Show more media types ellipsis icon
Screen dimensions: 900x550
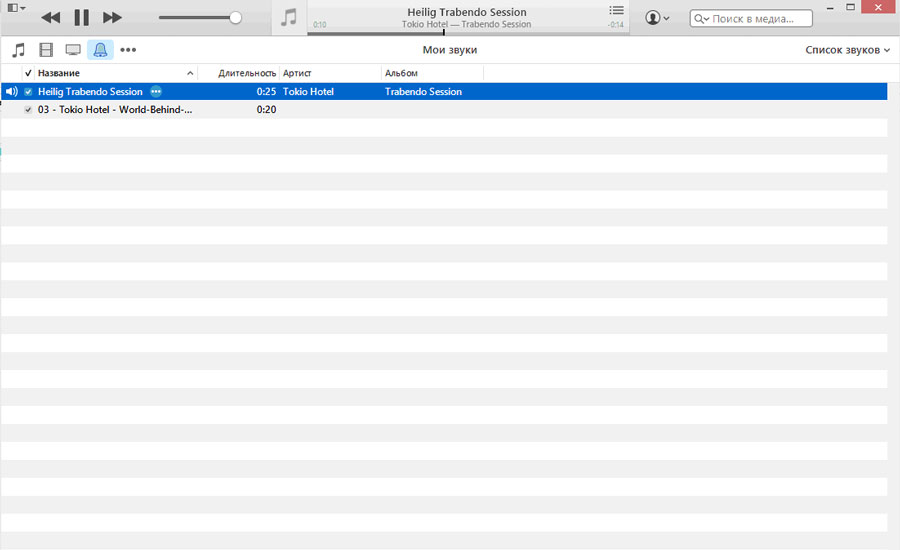[128, 50]
